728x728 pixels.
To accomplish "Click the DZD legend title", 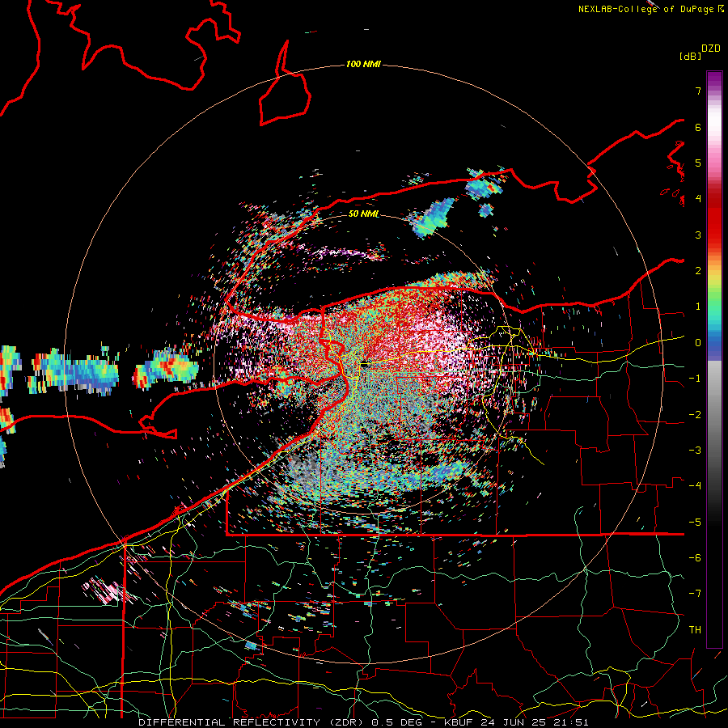I will (711, 49).
